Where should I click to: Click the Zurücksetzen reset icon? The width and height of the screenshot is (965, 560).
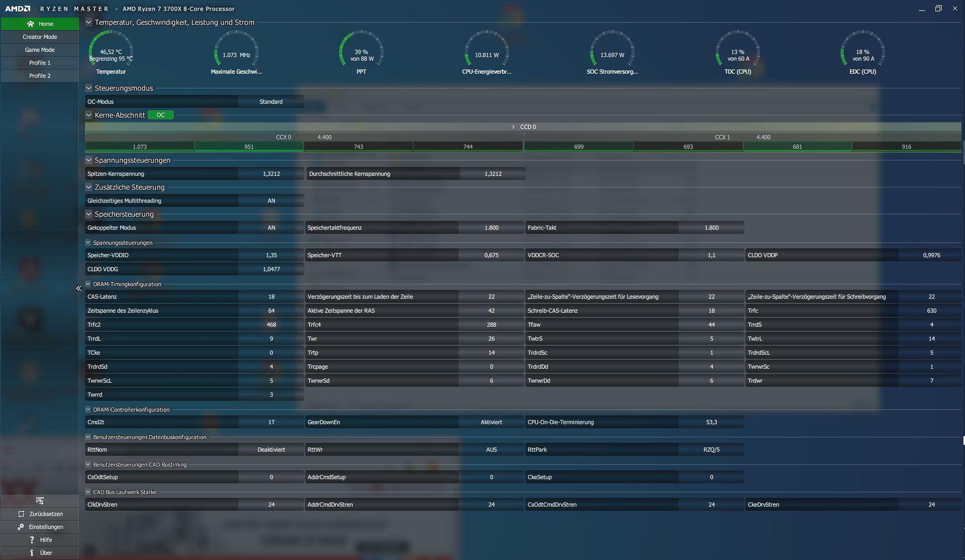21,514
